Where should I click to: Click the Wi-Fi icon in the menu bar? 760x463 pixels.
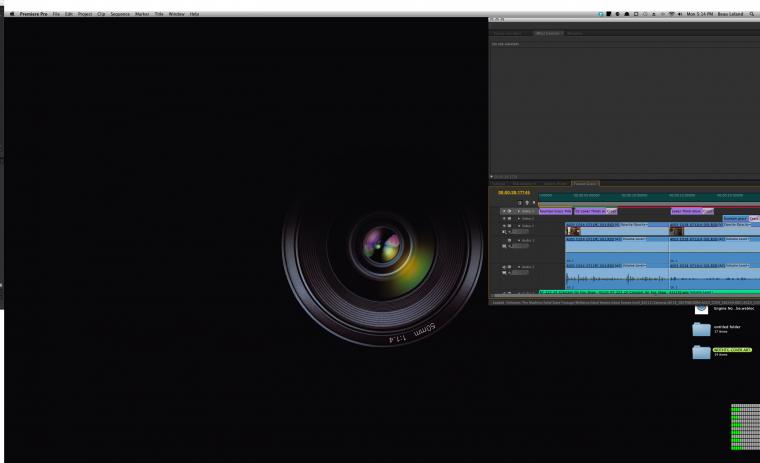click(671, 14)
